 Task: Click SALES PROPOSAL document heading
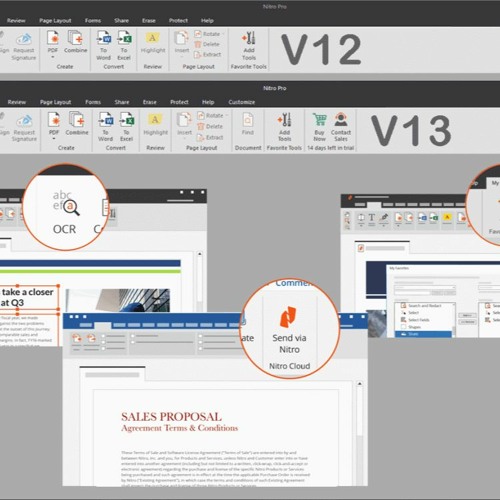coord(171,417)
